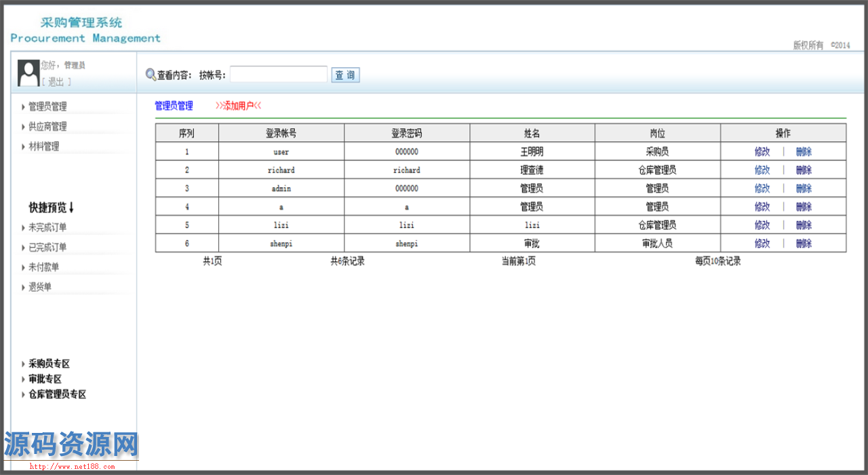This screenshot has height=475, width=868.
Task: Focus the 按帐号 search input field
Action: pos(279,75)
